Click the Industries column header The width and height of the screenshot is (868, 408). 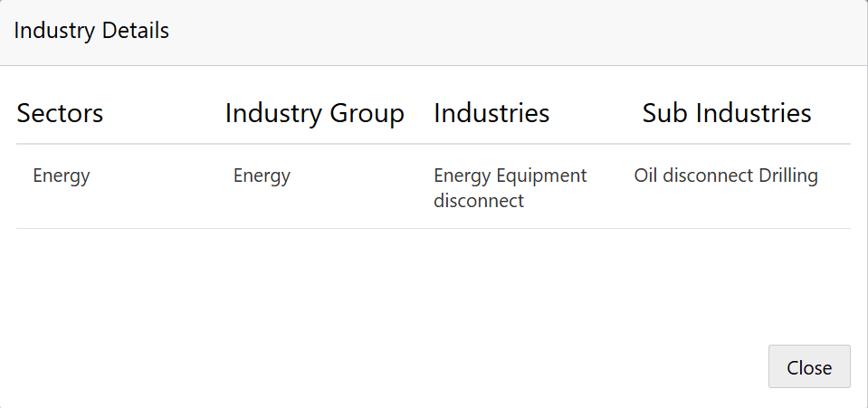tap(491, 113)
